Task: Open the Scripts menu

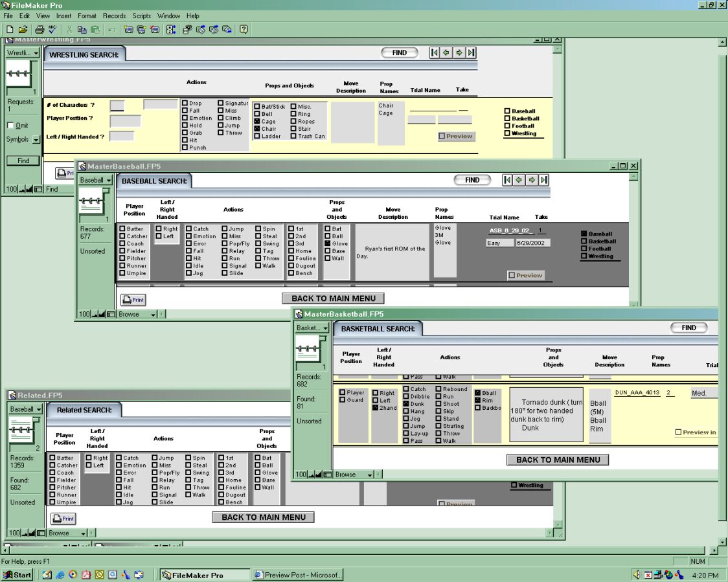Action: 141,16
